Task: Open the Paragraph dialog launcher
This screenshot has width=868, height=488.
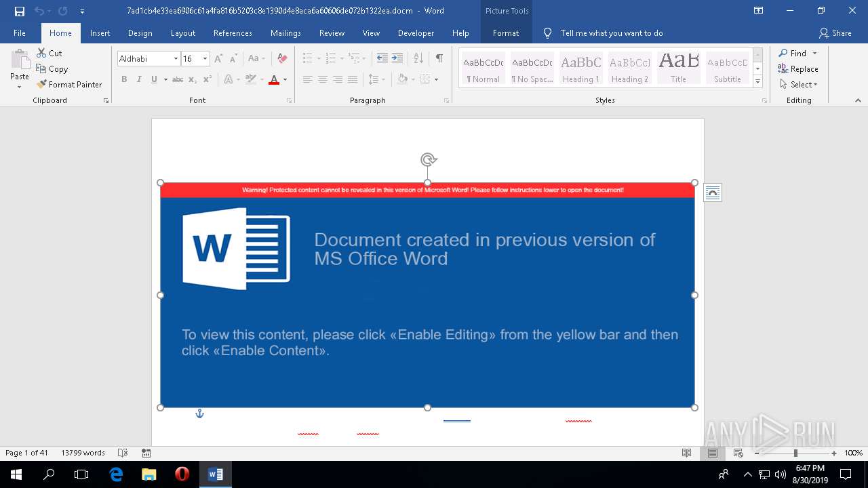Action: tap(446, 100)
